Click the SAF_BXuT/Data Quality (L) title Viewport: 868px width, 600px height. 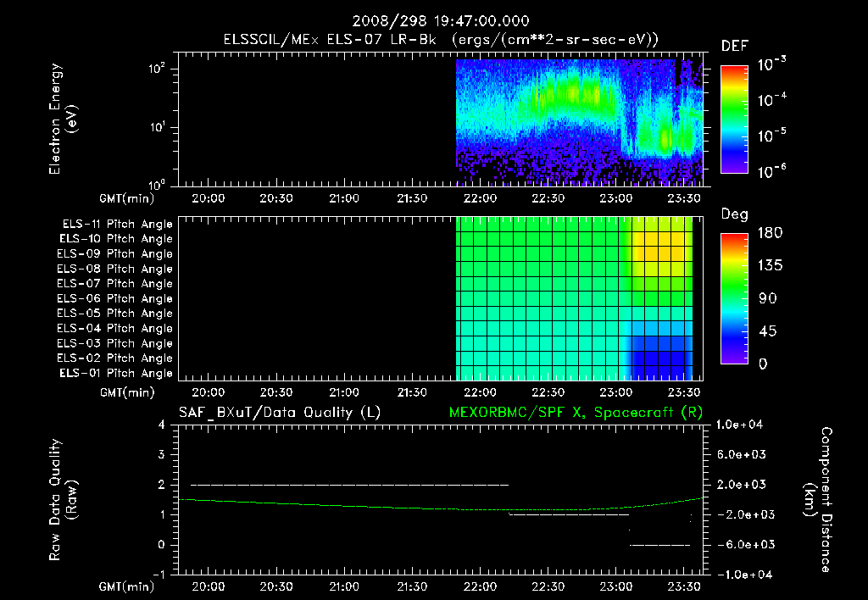coord(280,413)
